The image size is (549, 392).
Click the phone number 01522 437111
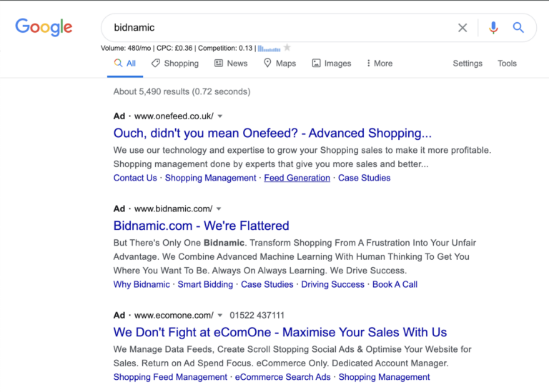pos(257,316)
